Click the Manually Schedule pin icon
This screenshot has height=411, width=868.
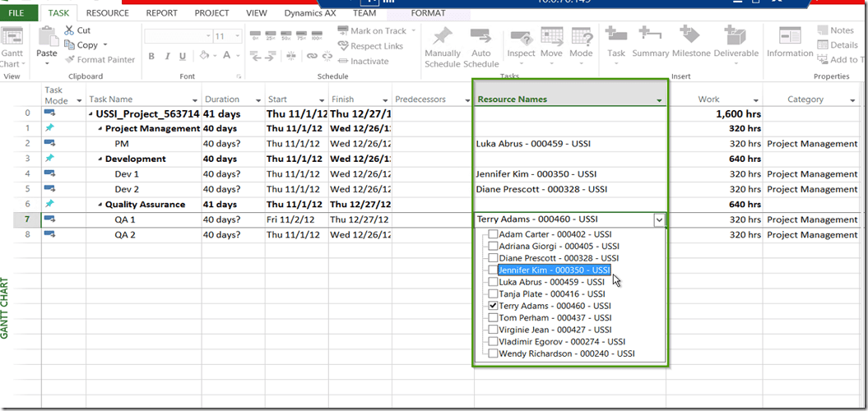443,38
